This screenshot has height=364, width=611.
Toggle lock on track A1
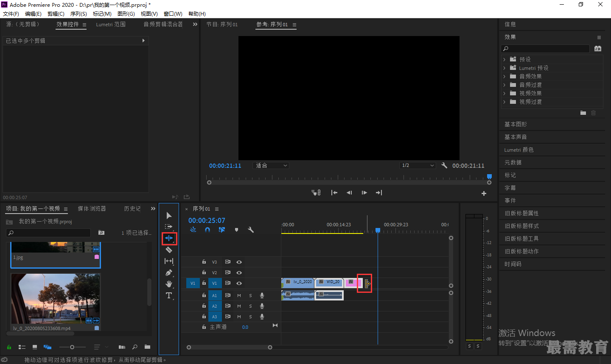point(204,295)
